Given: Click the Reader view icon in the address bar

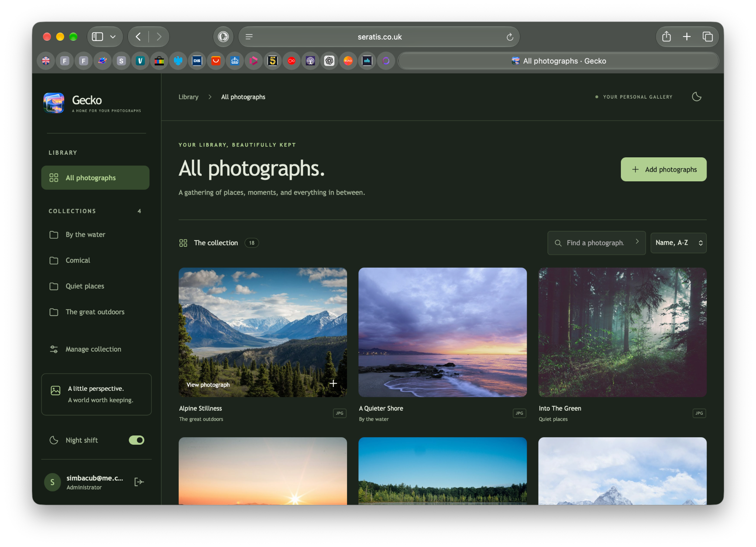Looking at the screenshot, I should (249, 37).
